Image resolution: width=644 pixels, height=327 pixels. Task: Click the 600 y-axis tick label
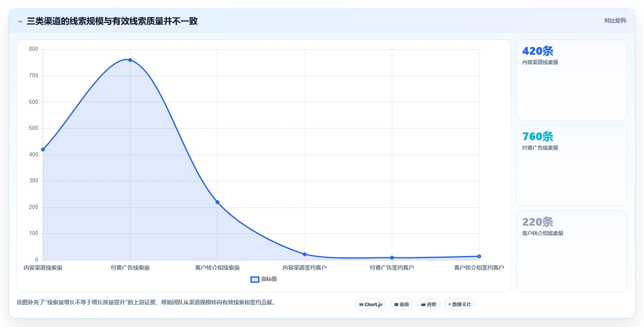(x=34, y=102)
